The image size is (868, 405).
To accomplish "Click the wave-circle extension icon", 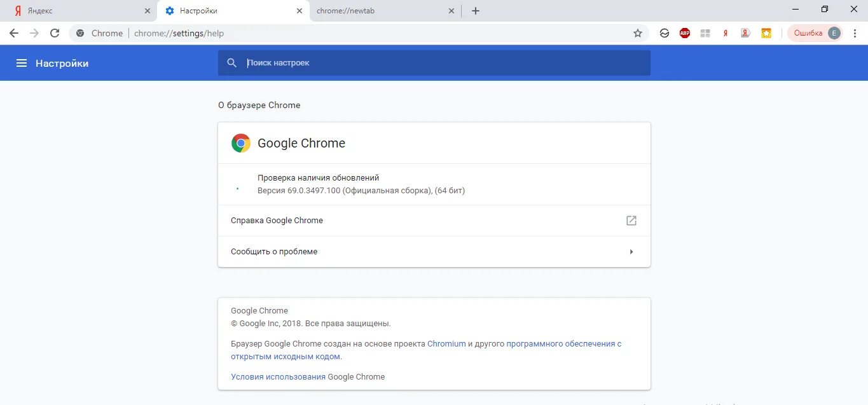I will pos(665,33).
